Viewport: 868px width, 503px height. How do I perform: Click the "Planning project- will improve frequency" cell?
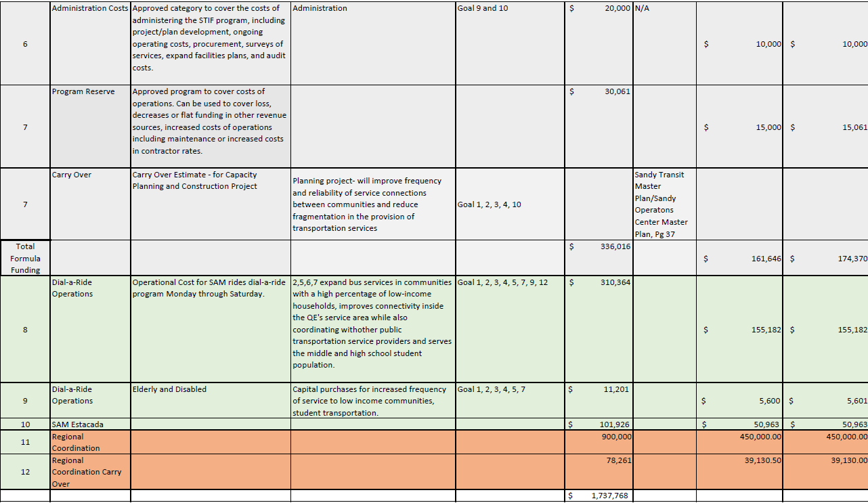373,204
